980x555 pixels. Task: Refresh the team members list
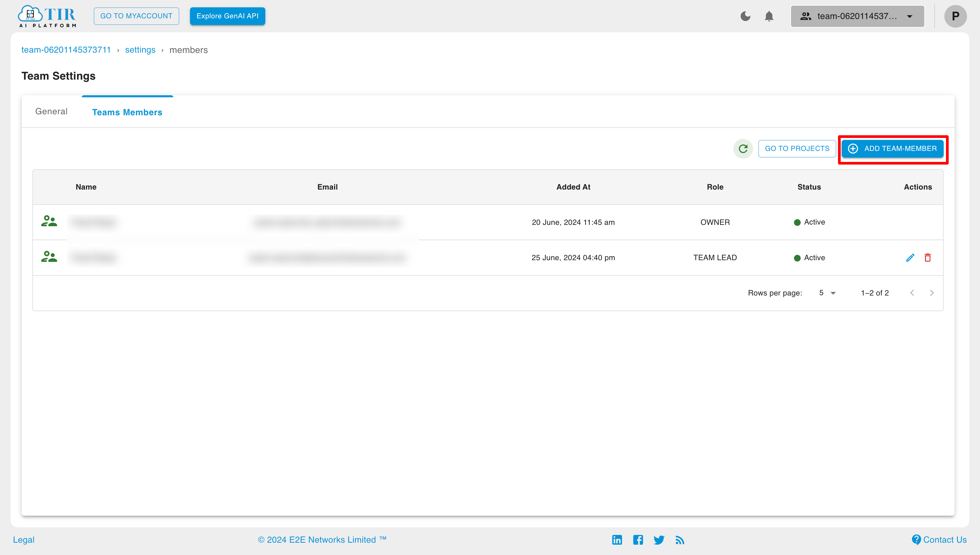point(743,149)
